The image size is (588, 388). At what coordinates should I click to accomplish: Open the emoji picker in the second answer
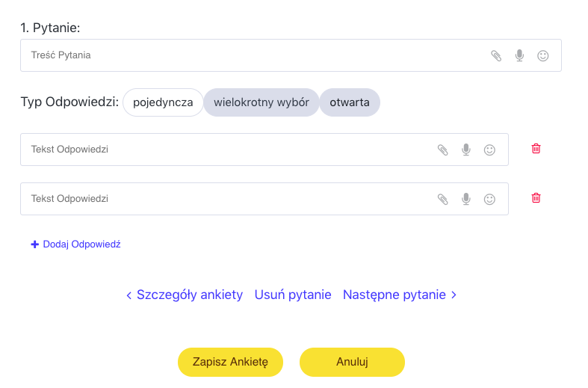pos(489,199)
